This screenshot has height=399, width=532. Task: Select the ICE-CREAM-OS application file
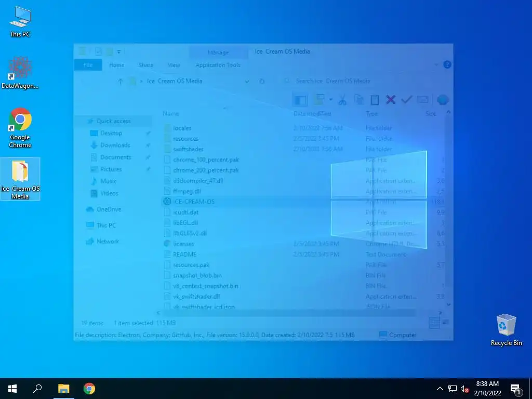tap(303, 202)
